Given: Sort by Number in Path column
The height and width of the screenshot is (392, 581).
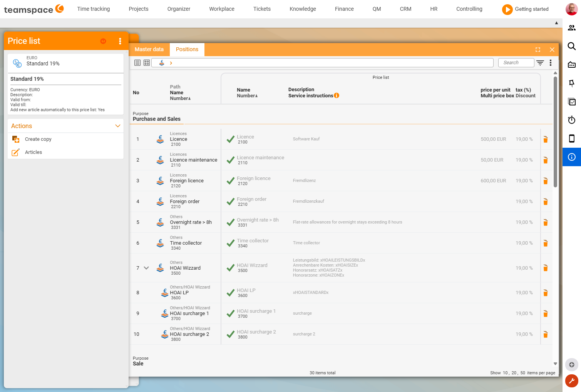Looking at the screenshot, I should (180, 98).
